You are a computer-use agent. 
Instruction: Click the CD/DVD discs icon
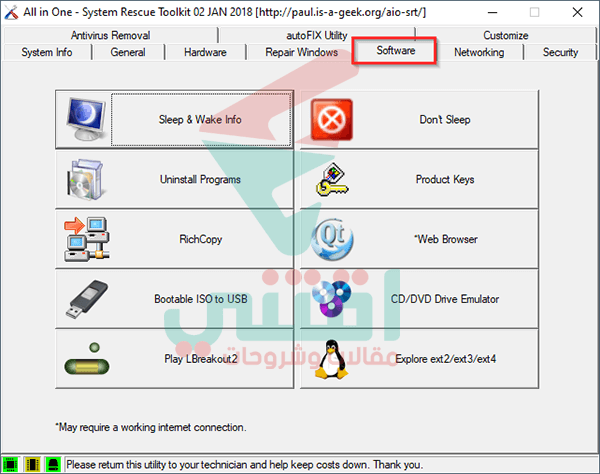coord(331,299)
